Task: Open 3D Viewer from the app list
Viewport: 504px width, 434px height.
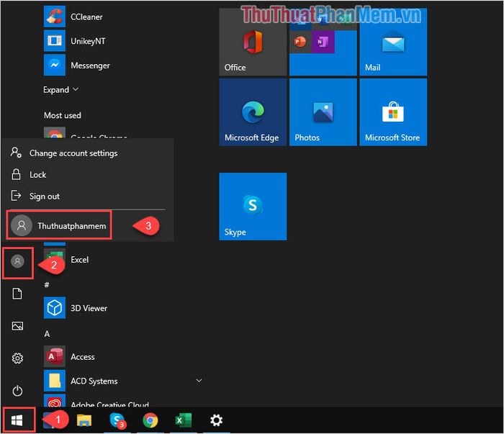Action: click(76, 308)
